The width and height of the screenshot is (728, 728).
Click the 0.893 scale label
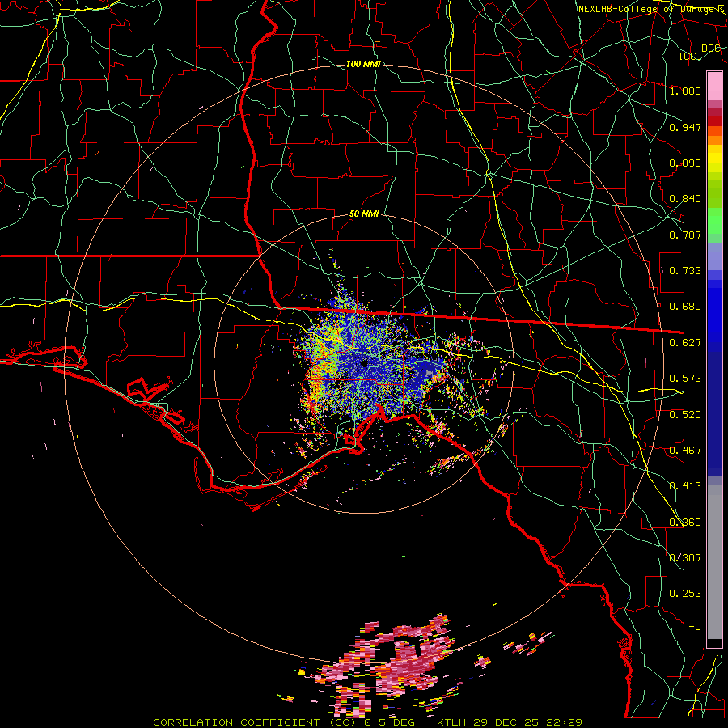(685, 163)
